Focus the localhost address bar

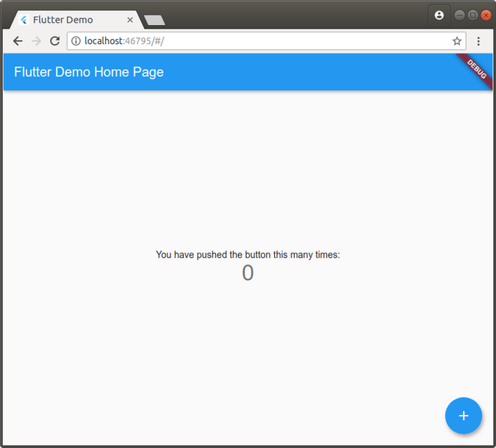(257, 41)
